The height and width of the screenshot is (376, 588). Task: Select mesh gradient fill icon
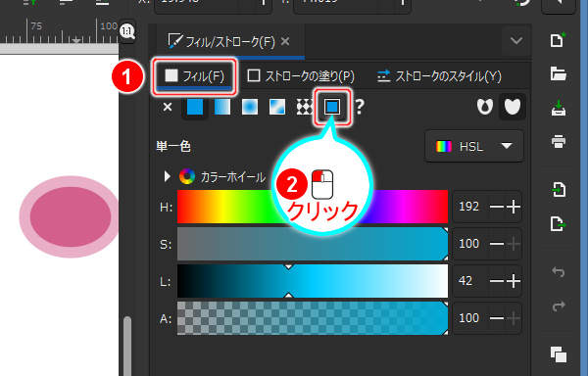pyautogui.click(x=277, y=107)
